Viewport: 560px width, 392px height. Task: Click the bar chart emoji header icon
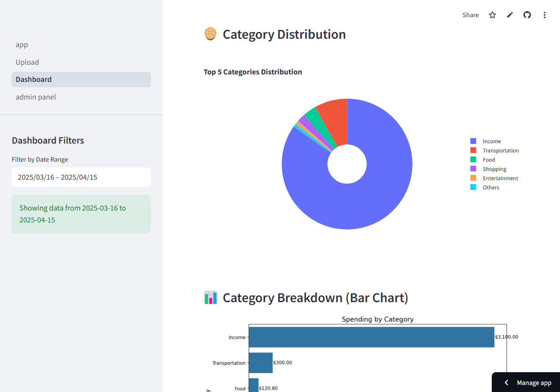pos(210,297)
